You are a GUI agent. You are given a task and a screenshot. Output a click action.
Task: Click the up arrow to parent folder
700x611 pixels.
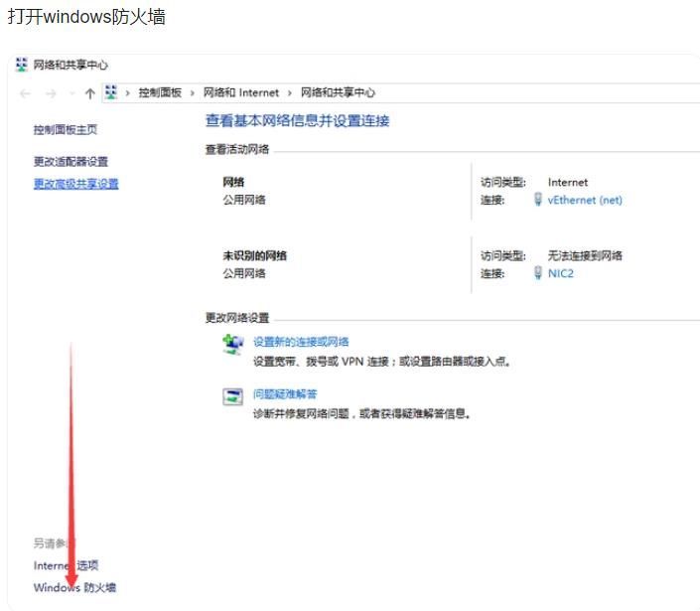point(90,93)
